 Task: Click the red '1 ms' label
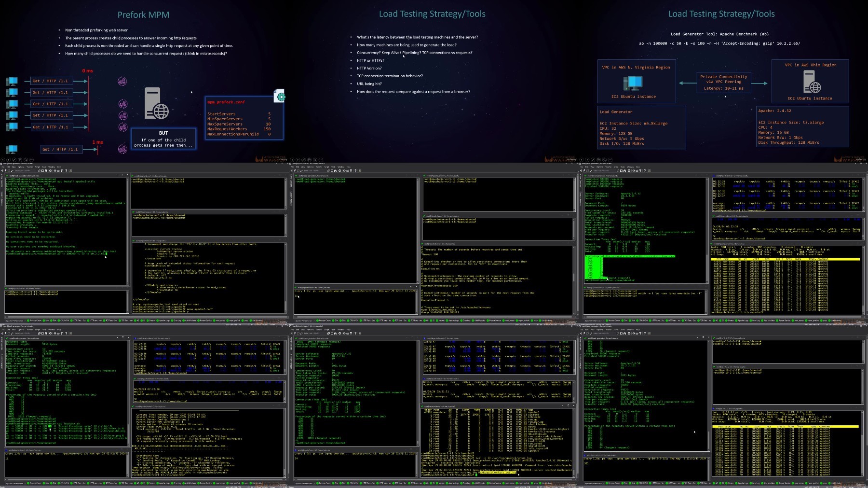[97, 142]
